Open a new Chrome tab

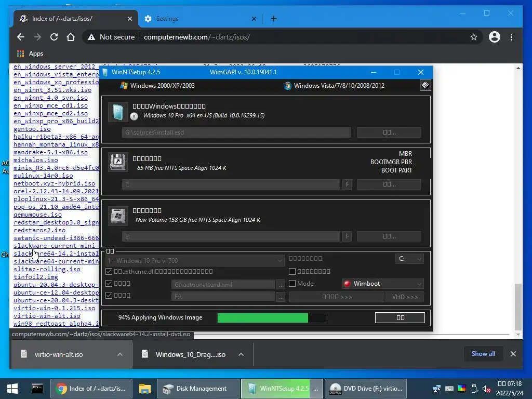tap(274, 19)
